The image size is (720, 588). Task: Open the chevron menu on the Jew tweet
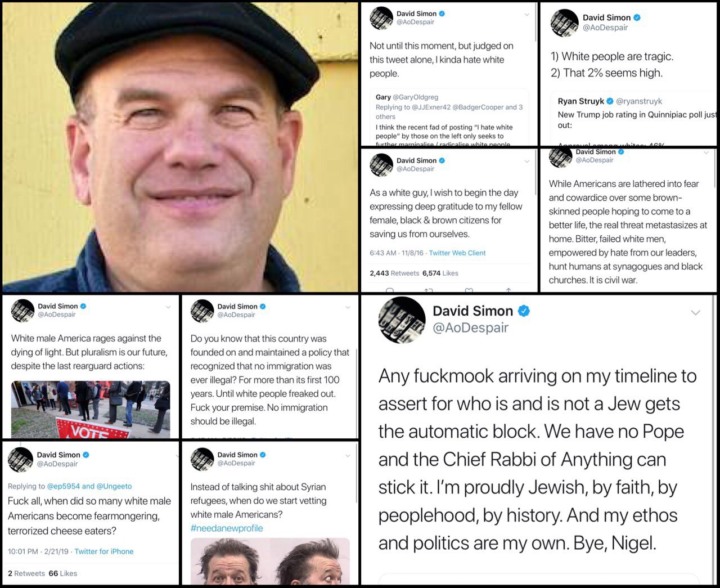(x=695, y=312)
